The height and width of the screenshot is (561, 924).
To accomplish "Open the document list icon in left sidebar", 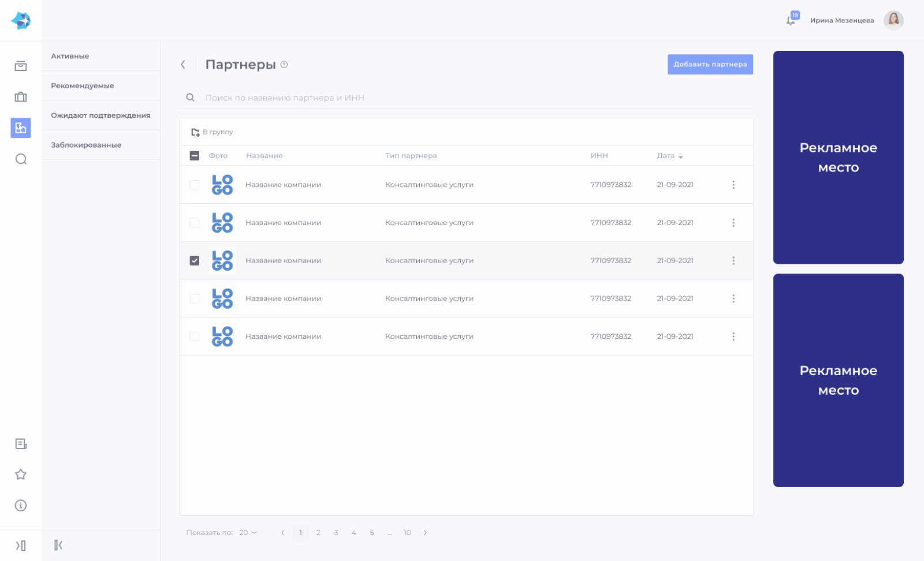I will [21, 443].
